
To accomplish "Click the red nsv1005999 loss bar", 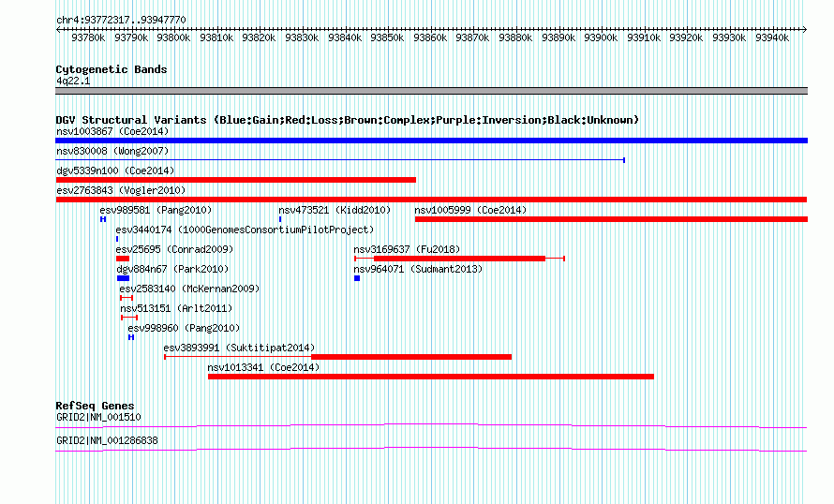I will click(x=611, y=219).
